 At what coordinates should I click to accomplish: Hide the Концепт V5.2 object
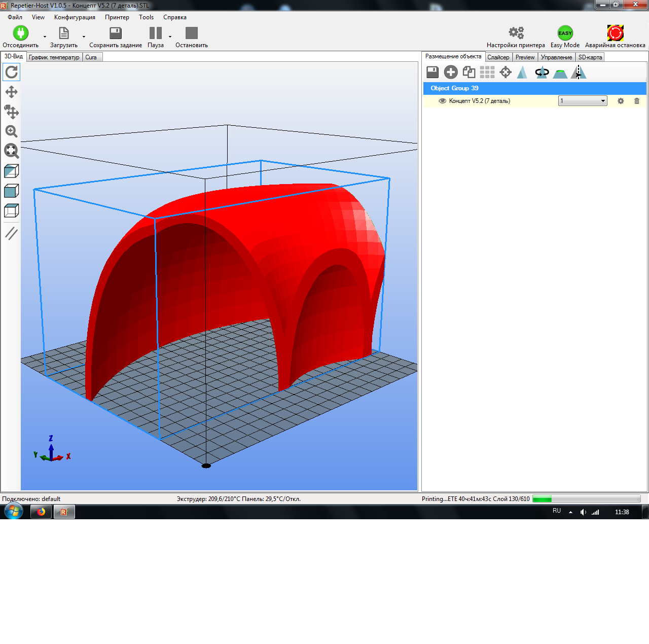point(442,101)
